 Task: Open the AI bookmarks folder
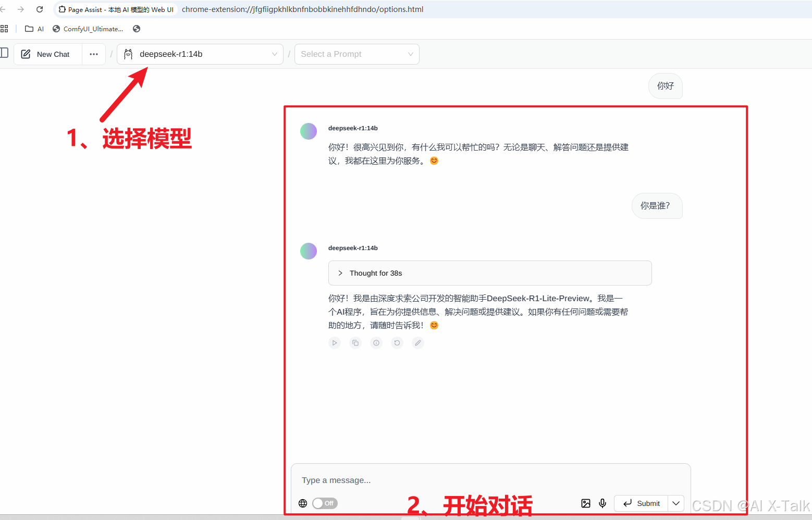click(x=34, y=29)
